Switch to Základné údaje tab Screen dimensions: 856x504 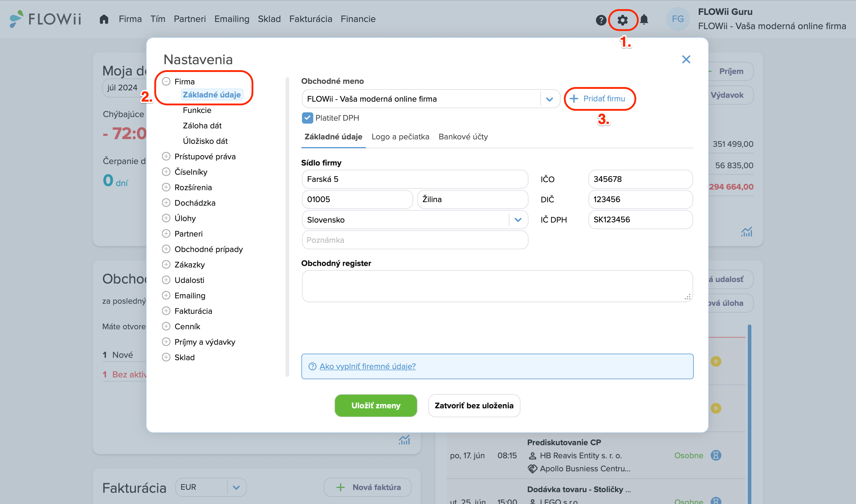pyautogui.click(x=333, y=137)
